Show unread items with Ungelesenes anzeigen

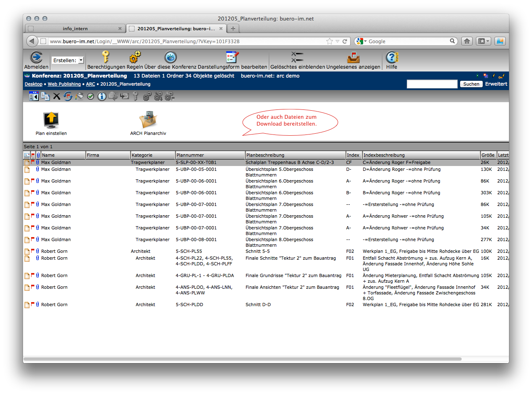353,57
